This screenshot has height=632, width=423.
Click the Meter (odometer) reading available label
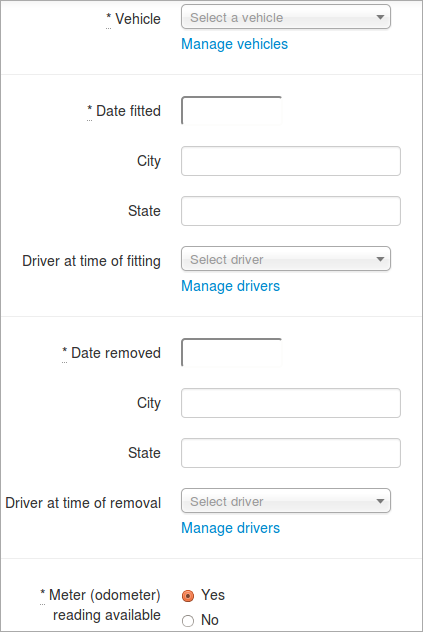(x=100, y=605)
